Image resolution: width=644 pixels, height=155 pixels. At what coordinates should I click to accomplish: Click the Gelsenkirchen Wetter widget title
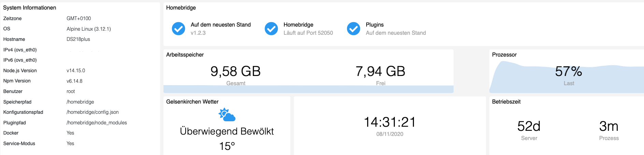point(192,102)
